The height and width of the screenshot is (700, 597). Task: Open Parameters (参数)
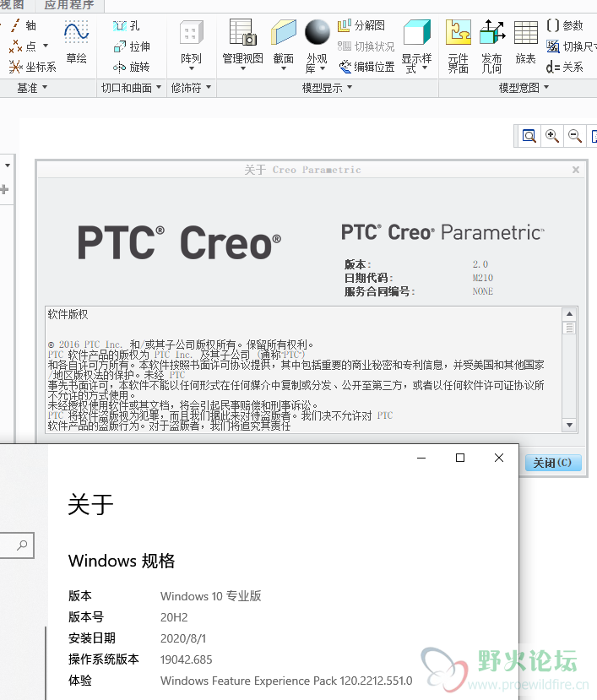coord(565,25)
